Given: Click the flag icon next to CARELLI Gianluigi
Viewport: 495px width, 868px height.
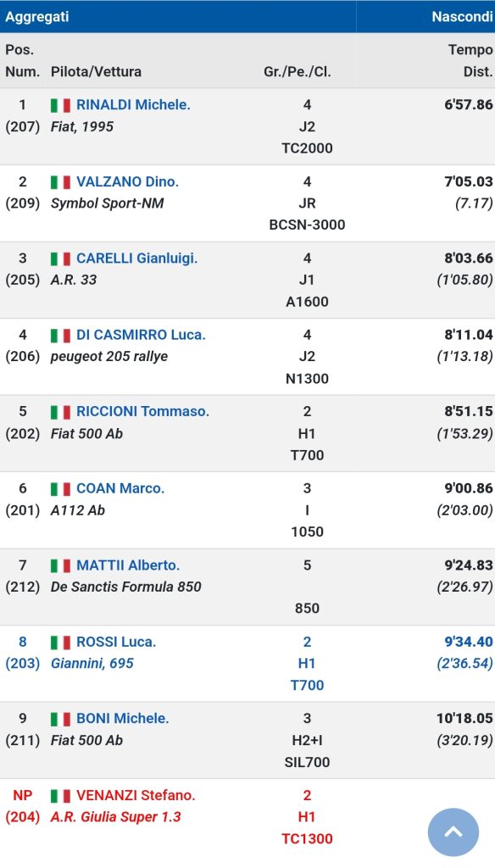Looking at the screenshot, I should (60, 259).
